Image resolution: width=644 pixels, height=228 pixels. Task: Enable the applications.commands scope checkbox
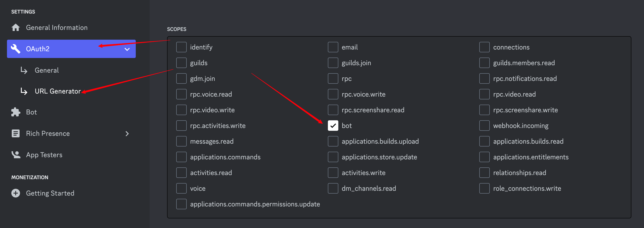pyautogui.click(x=181, y=157)
